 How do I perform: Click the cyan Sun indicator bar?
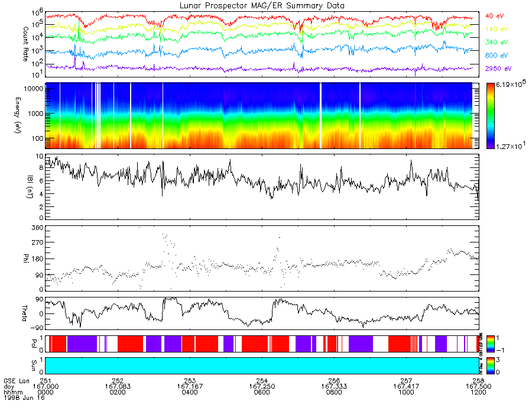coord(262,366)
